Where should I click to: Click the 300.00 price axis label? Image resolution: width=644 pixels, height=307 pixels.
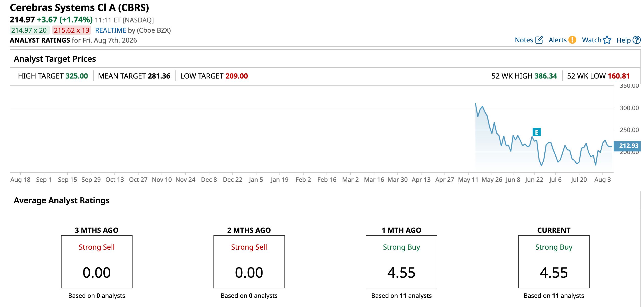(629, 108)
